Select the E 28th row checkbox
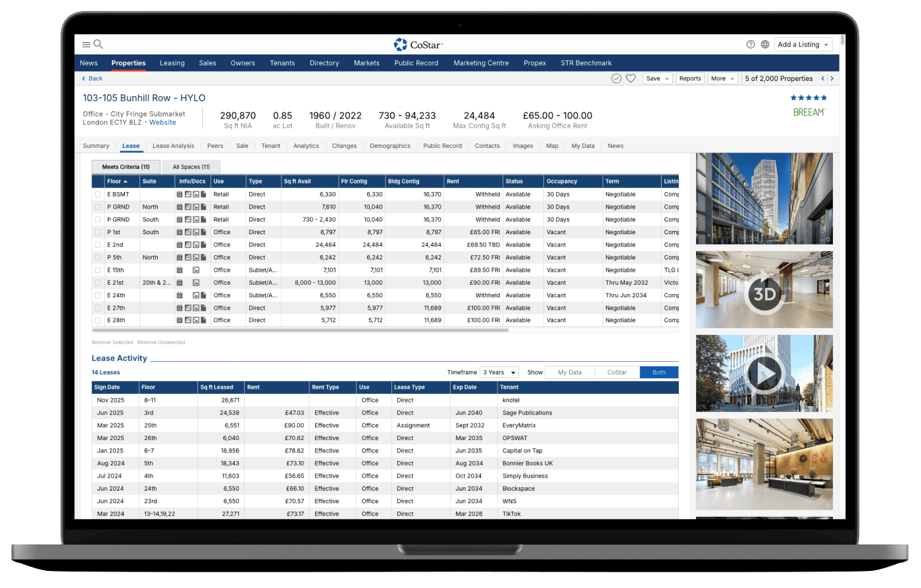Viewport: 921px width, 588px height. [98, 320]
